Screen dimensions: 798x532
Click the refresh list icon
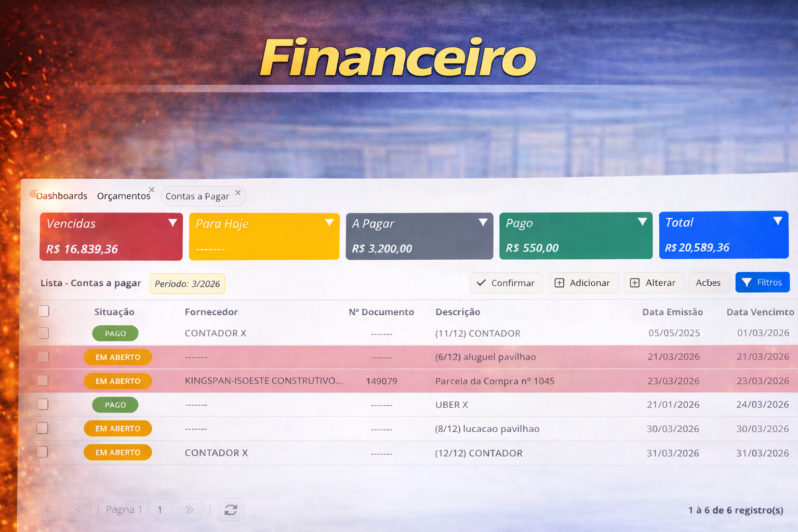pos(231,510)
